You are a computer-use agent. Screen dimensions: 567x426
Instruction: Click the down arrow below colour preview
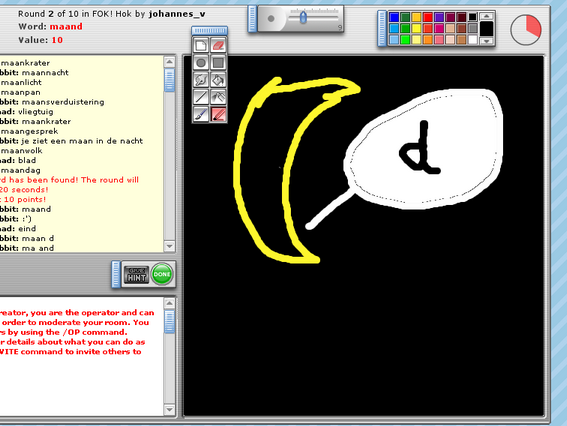click(487, 41)
